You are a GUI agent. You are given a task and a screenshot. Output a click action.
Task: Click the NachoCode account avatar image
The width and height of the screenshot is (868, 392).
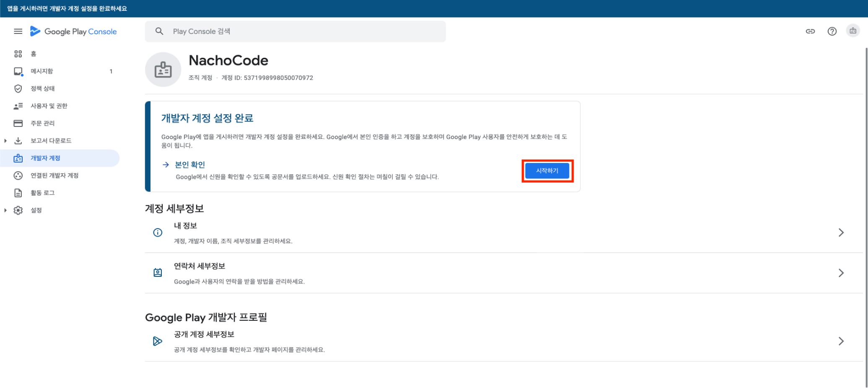pos(163,70)
